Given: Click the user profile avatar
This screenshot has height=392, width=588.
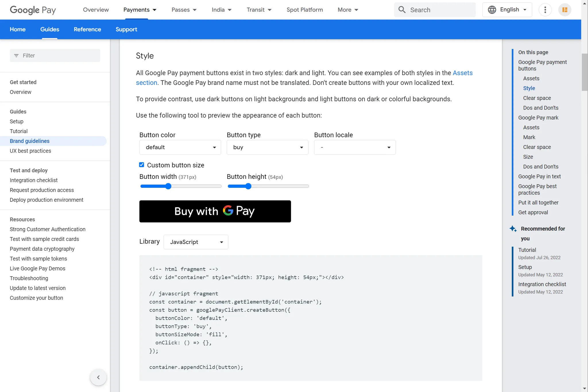Looking at the screenshot, I should (564, 9).
